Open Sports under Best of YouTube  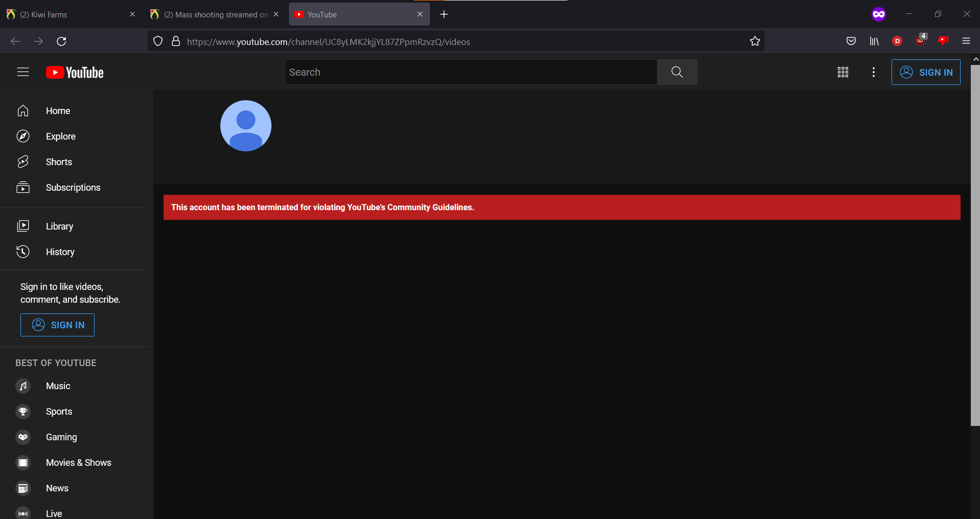[75, 412]
